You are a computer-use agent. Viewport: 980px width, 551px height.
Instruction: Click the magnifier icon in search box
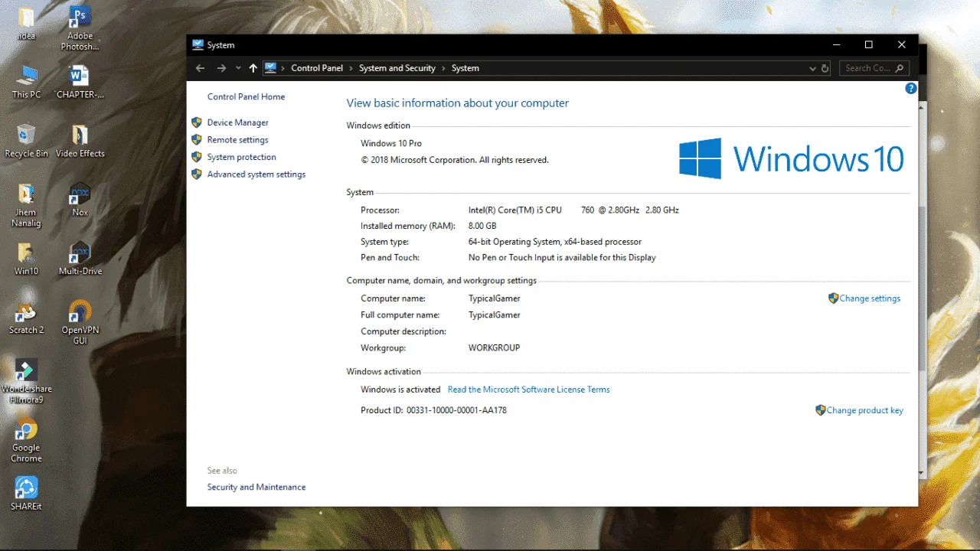tap(900, 68)
